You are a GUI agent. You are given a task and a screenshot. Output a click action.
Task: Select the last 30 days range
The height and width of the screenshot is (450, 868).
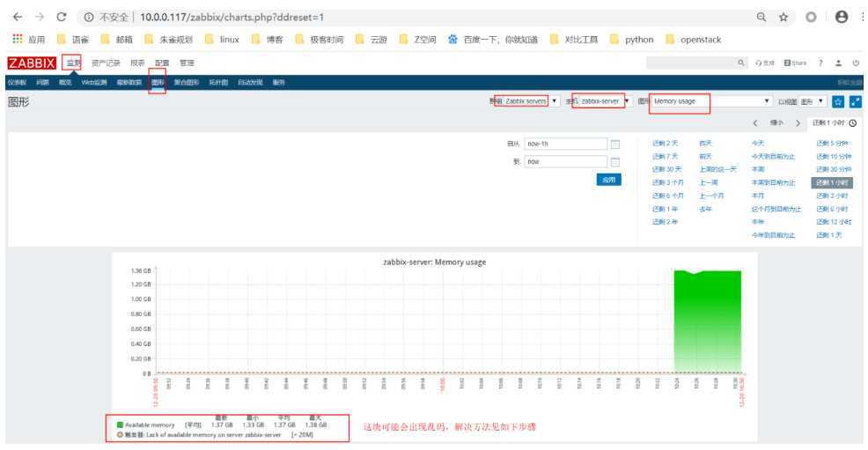point(666,169)
